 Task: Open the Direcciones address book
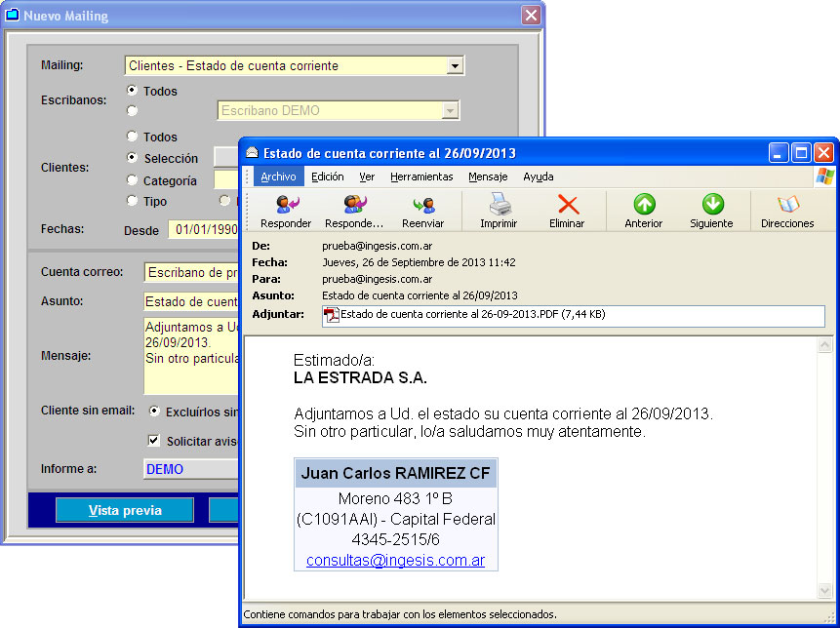click(787, 212)
